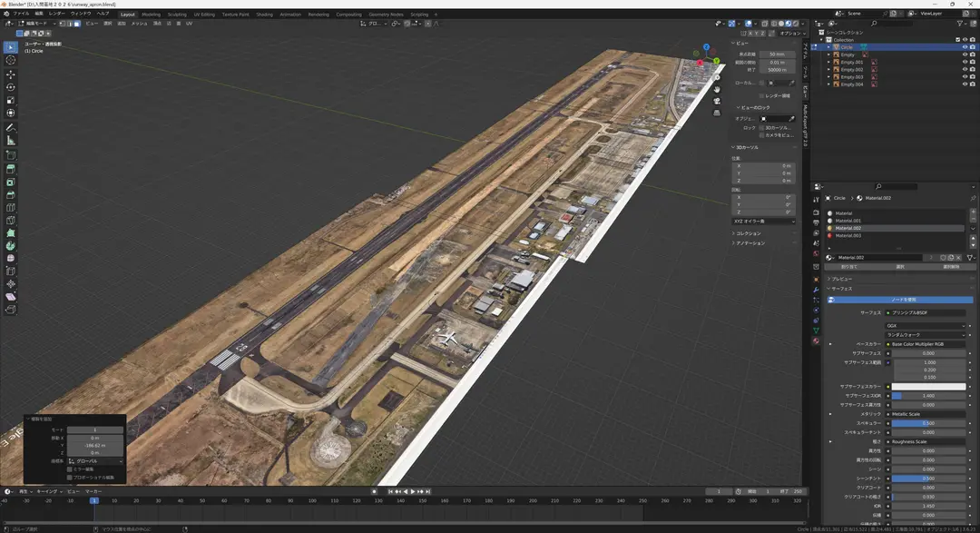Click the hand pan-view gizmo icon
This screenshot has width=980, height=533.
coord(717,90)
